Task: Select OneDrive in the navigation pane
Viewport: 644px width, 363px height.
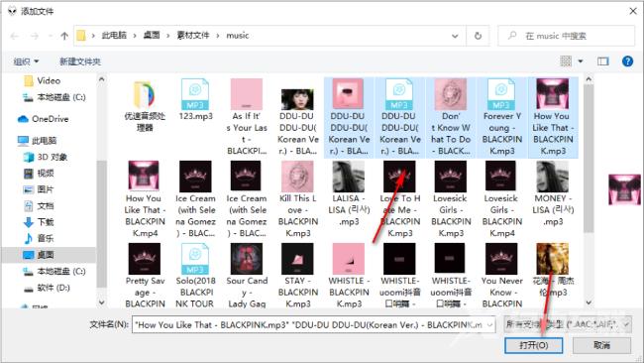Action: point(44,119)
